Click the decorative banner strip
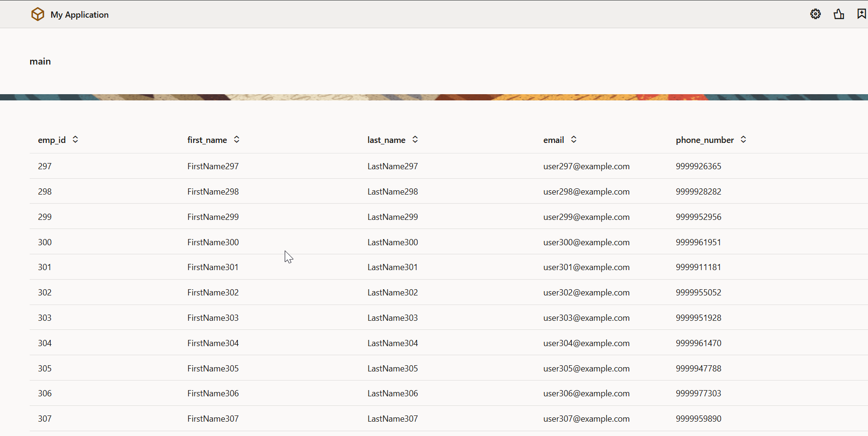The height and width of the screenshot is (436, 868). point(434,97)
